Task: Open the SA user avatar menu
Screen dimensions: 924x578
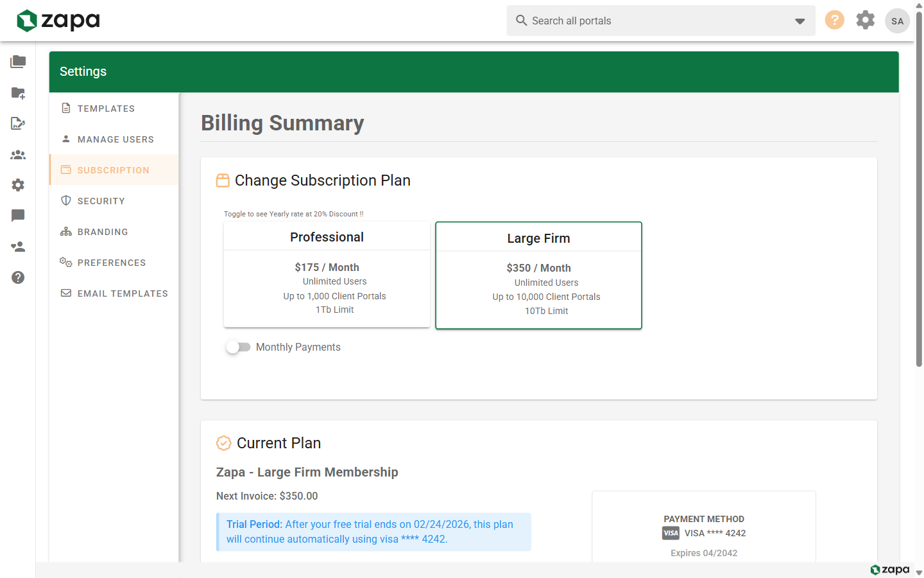Action: [x=897, y=21]
